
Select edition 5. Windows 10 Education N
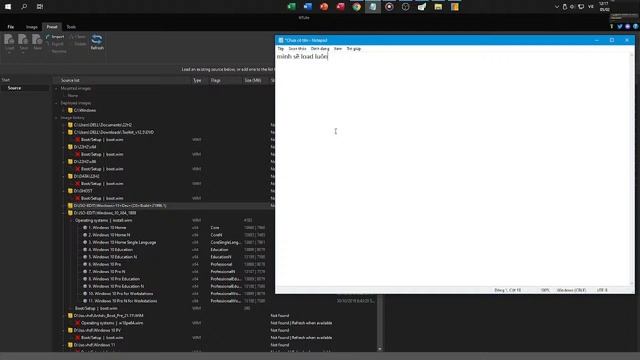(113, 257)
